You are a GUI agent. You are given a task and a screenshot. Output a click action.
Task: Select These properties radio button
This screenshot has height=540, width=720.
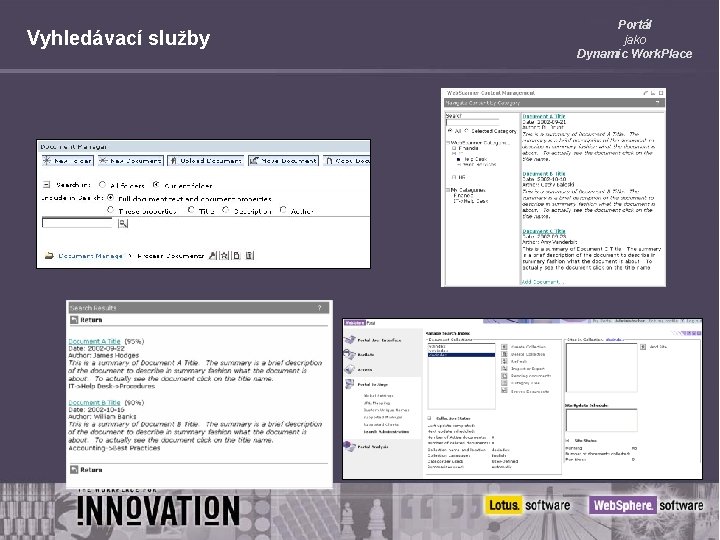click(x=110, y=210)
